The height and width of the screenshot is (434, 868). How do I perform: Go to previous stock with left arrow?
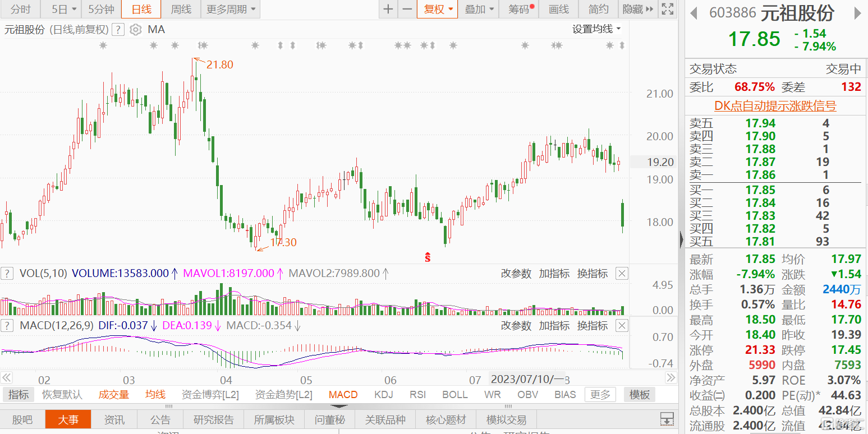694,13
